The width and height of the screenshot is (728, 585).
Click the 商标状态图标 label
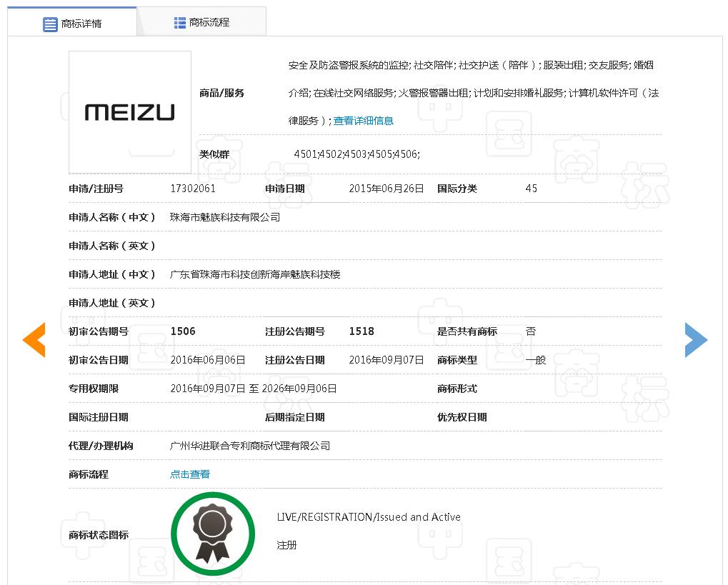pyautogui.click(x=99, y=535)
